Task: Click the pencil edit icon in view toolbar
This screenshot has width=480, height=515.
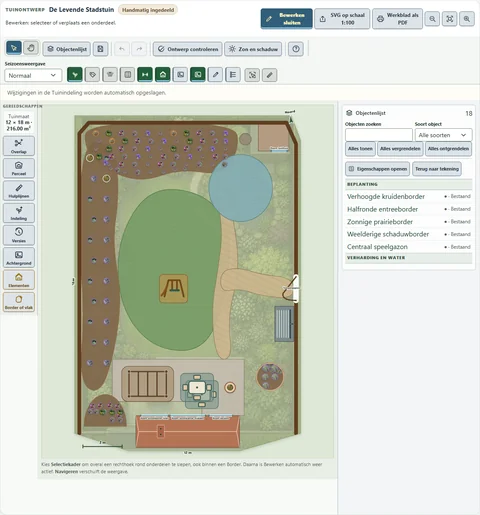Action: point(215,75)
